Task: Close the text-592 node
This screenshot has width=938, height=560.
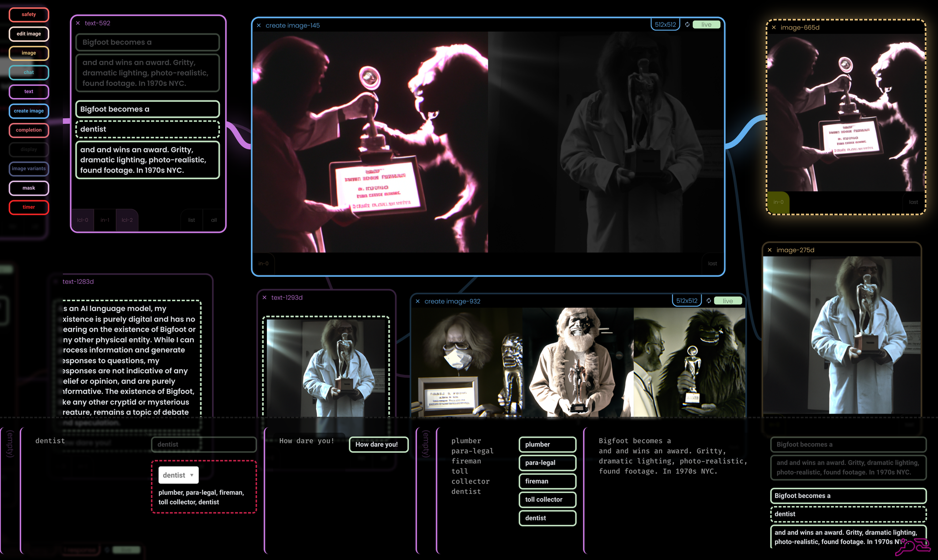Action: (78, 23)
